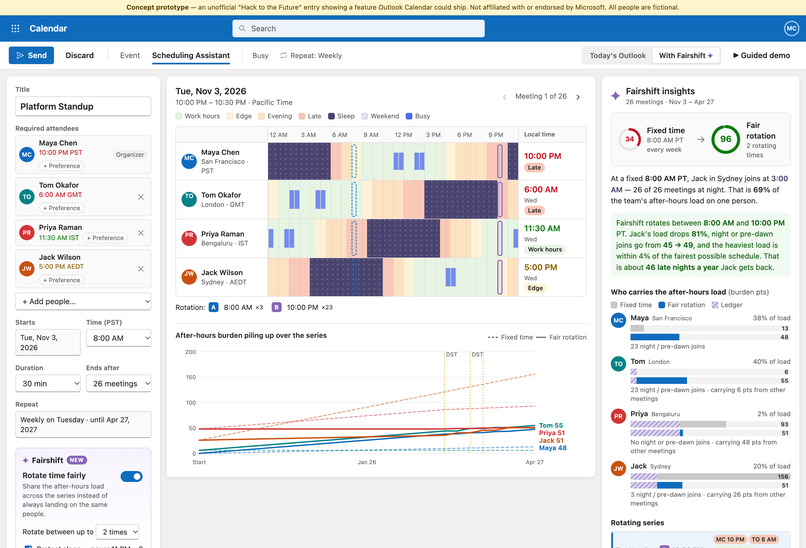This screenshot has width=806, height=548.
Task: Click the Fairshift insights sparkle icon
Action: [x=615, y=96]
